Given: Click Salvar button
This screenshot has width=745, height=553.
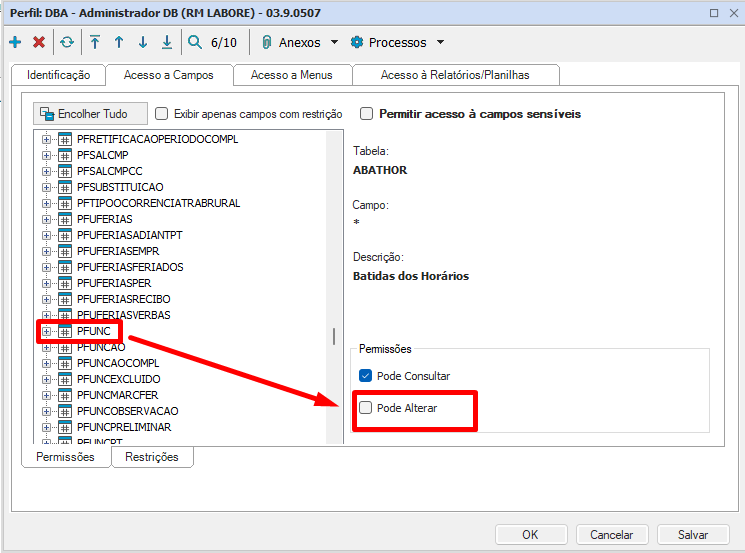Looking at the screenshot, I should click(x=693, y=534).
